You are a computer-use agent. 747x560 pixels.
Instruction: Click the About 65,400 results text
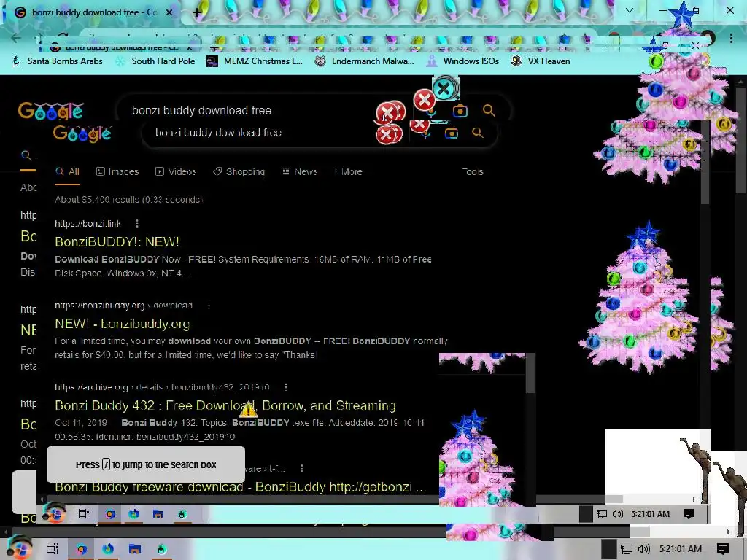(128, 200)
